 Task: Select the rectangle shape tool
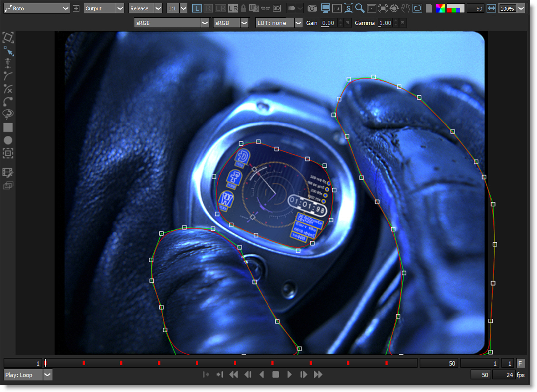point(8,127)
